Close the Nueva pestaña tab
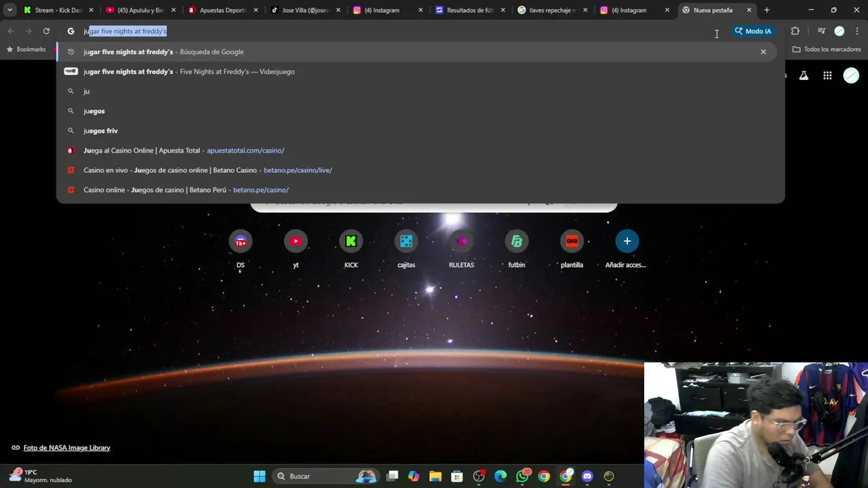This screenshot has height=488, width=868. click(x=749, y=10)
